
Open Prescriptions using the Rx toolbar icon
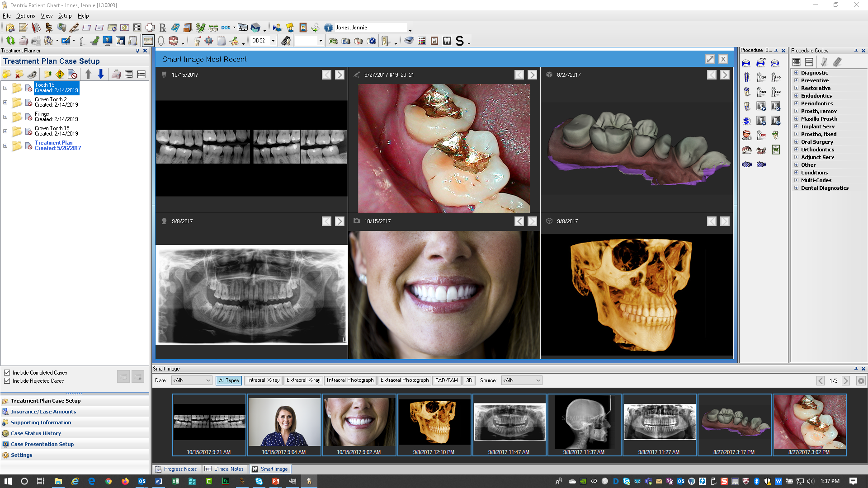tap(162, 28)
